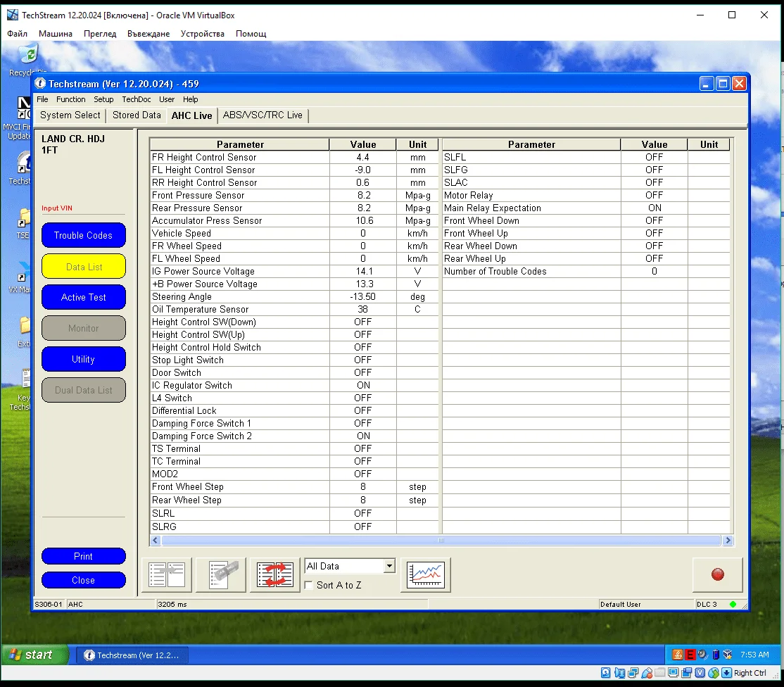Click the speaker volume tray icon
Viewport: 784px width, 687px height.
click(x=703, y=655)
